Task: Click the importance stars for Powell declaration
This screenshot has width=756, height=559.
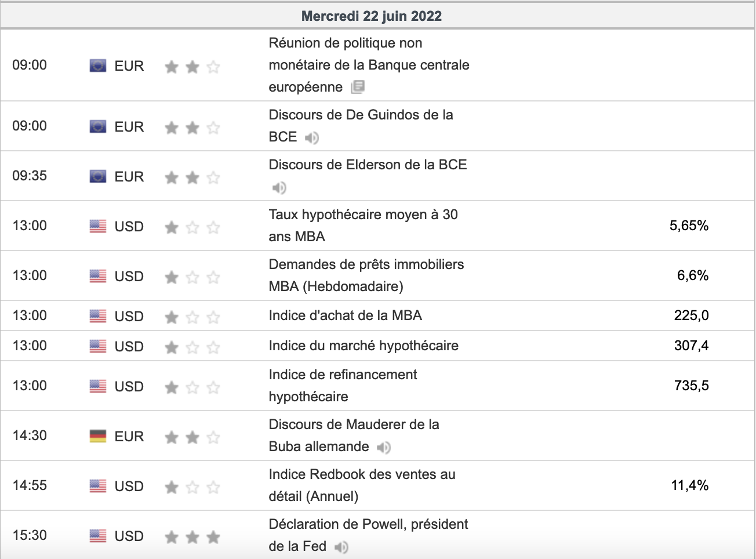Action: (192, 537)
